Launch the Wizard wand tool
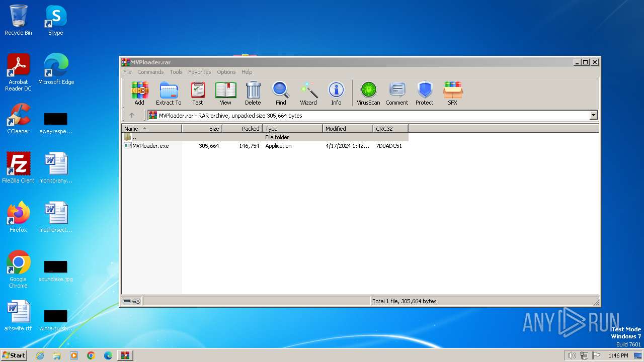 pos(308,94)
